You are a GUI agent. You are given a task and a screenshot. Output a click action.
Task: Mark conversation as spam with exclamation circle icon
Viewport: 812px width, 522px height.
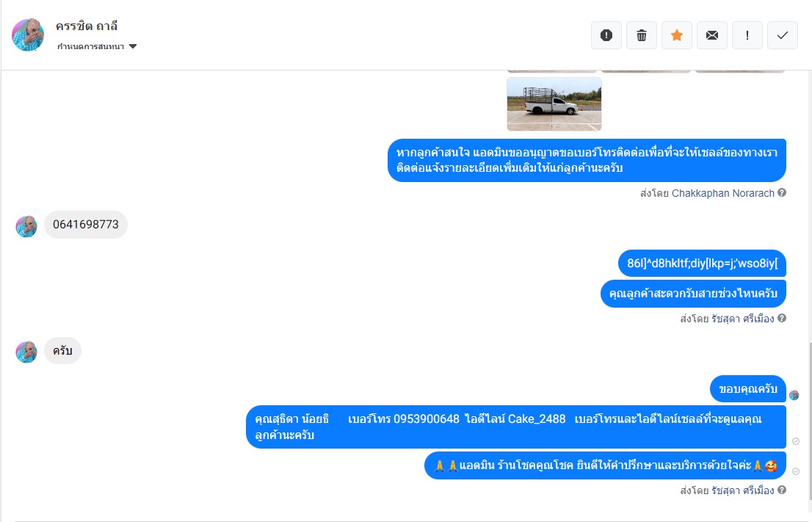click(606, 35)
